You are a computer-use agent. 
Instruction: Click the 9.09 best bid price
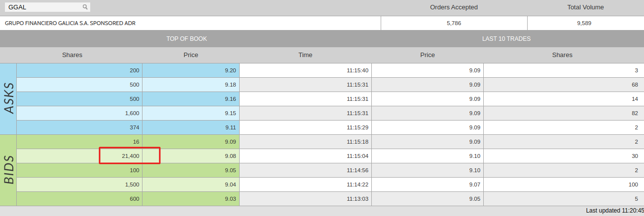coord(191,142)
